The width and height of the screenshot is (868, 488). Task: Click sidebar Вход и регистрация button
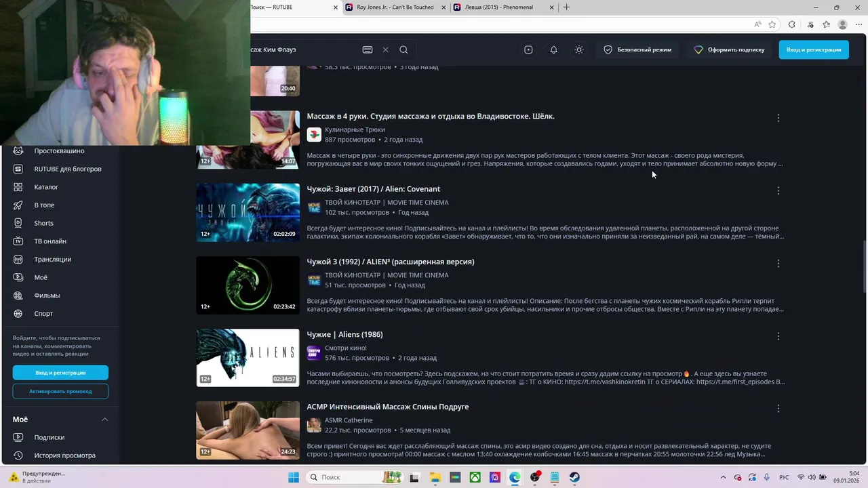point(60,373)
